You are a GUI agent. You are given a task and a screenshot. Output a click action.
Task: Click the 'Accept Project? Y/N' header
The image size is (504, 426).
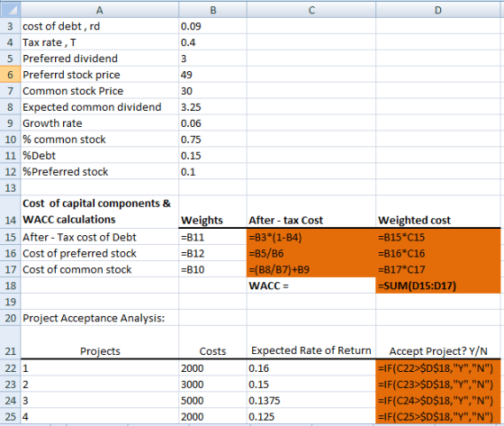click(438, 342)
